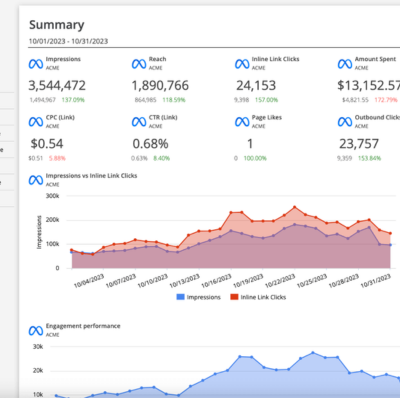
Task: Click the Meta icon beside CTR (Link)
Action: click(x=139, y=122)
